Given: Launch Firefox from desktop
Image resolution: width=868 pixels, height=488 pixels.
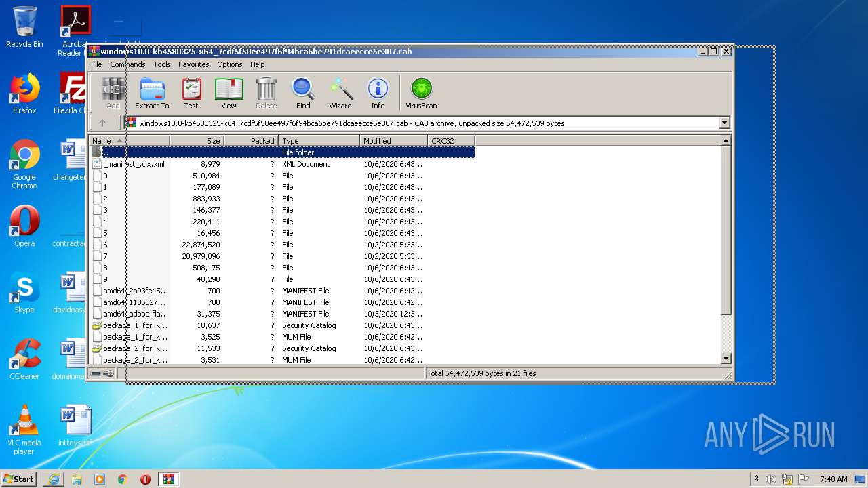Looking at the screenshot, I should (x=24, y=94).
